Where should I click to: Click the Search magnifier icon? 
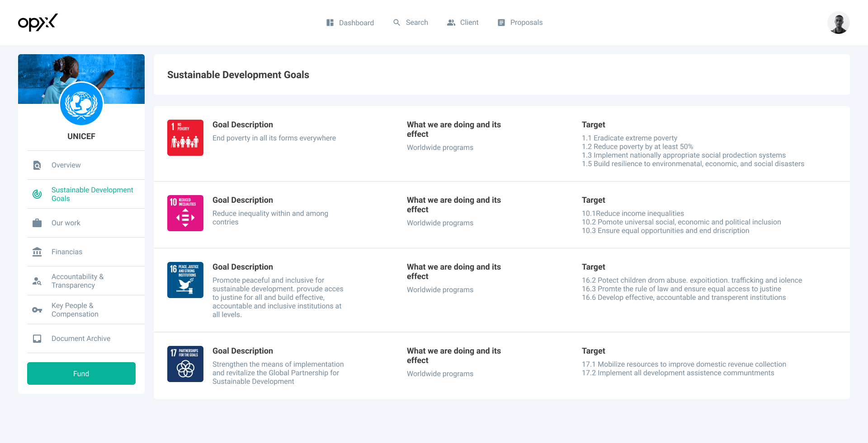[396, 22]
